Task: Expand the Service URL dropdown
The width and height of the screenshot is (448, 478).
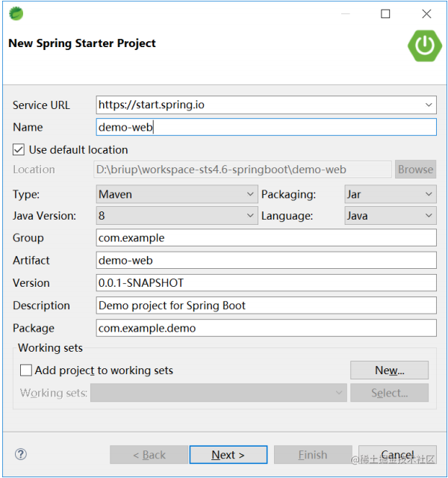Action: (429, 105)
